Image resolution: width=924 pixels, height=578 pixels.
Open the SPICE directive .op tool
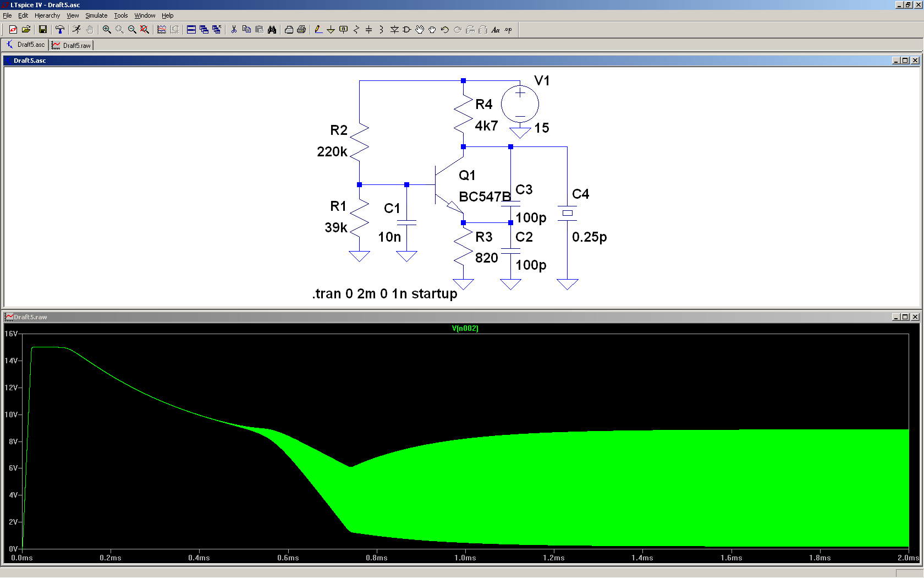pyautogui.click(x=508, y=30)
